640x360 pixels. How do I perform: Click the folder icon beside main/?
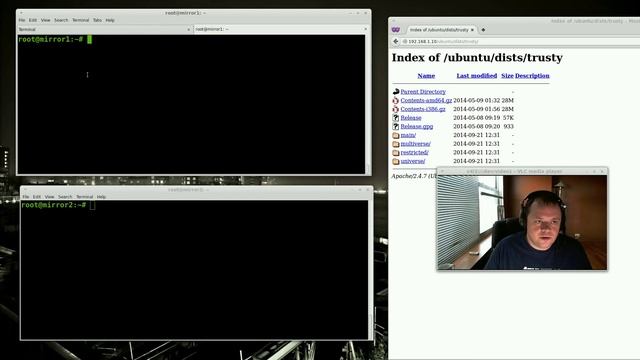pos(396,135)
